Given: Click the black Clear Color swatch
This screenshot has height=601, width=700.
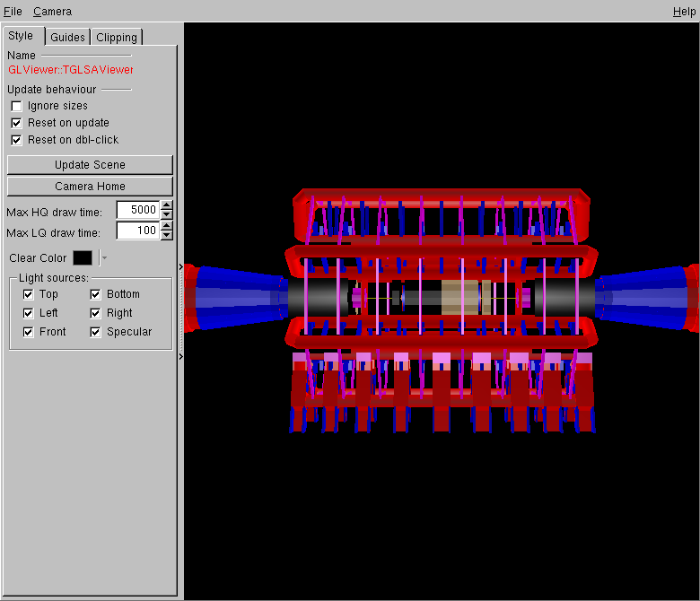Looking at the screenshot, I should click(83, 258).
